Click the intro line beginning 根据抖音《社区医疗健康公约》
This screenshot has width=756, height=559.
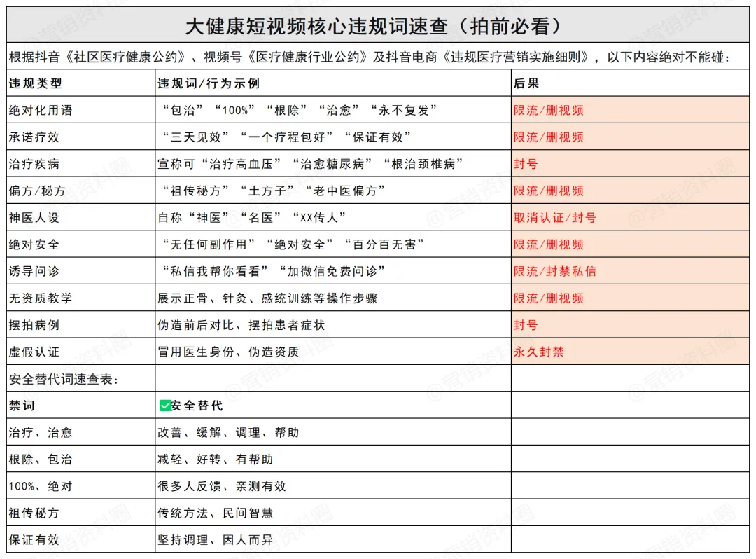378,57
